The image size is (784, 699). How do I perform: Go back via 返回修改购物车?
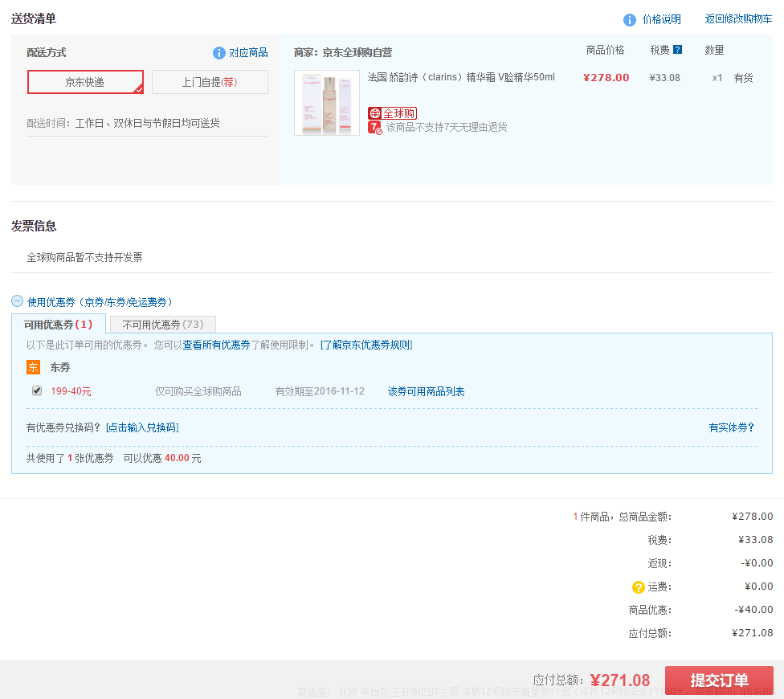738,19
